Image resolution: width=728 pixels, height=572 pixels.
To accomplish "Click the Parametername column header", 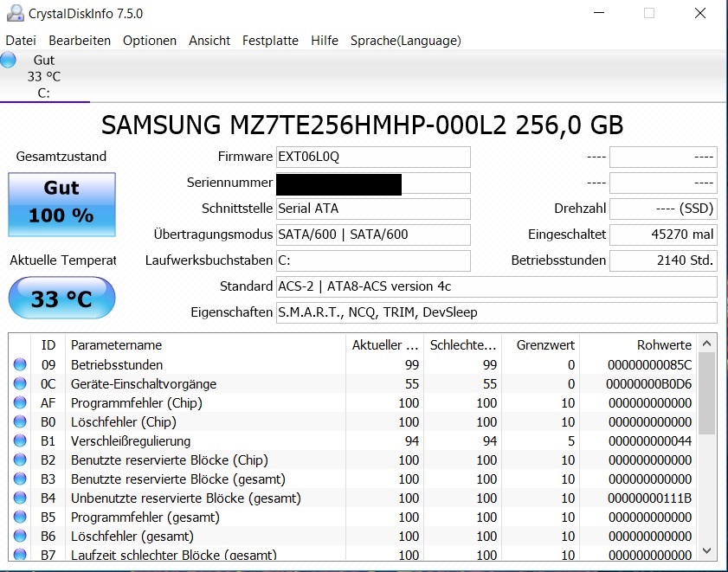I will click(x=206, y=345).
